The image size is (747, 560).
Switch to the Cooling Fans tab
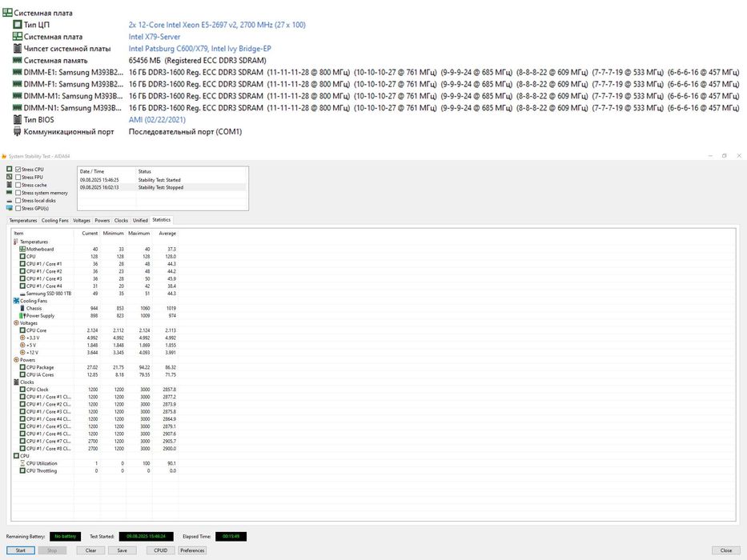point(54,221)
